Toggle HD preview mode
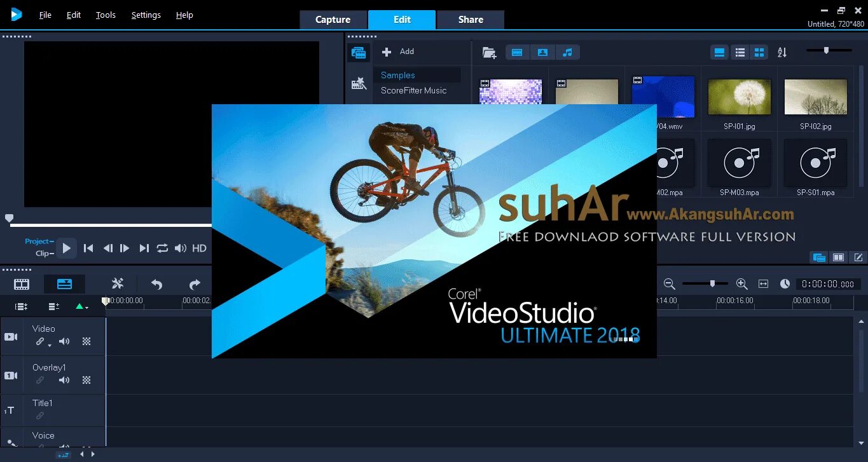 [x=199, y=248]
